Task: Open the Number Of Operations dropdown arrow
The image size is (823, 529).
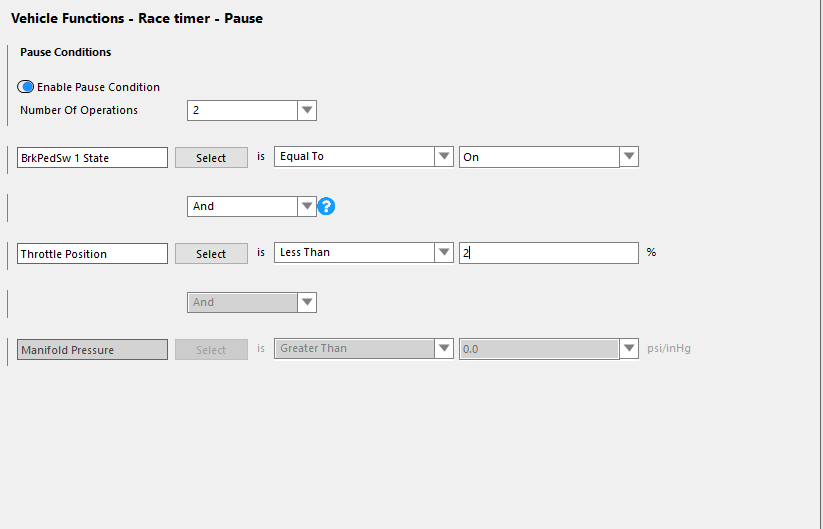Action: [307, 110]
